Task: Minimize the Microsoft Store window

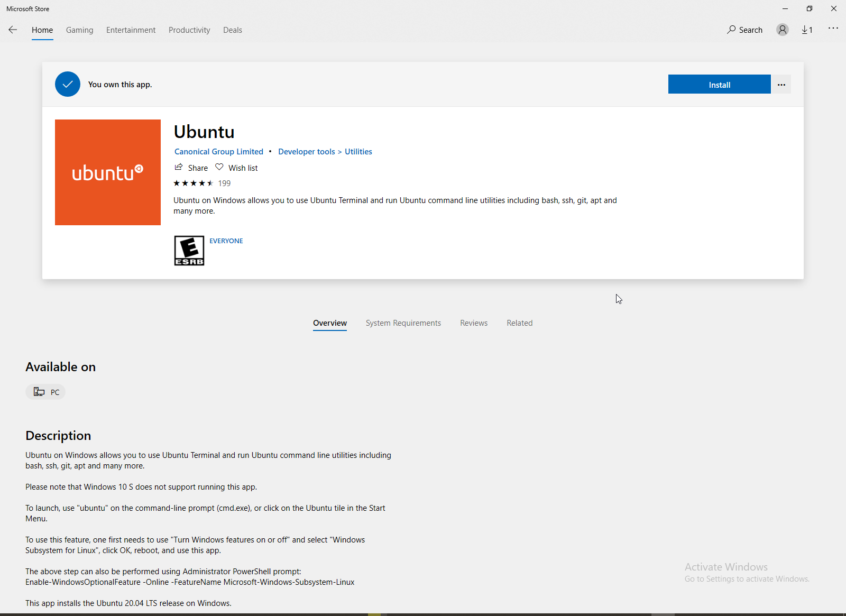Action: click(785, 8)
